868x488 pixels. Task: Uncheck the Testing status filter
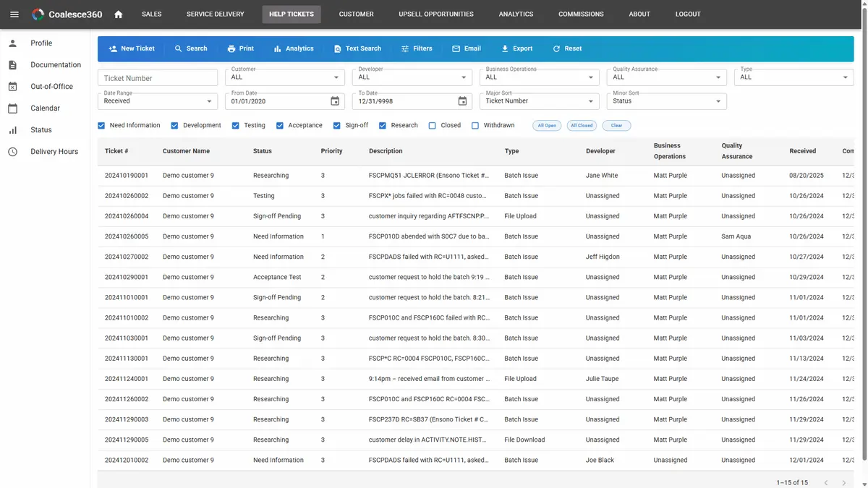click(x=235, y=125)
